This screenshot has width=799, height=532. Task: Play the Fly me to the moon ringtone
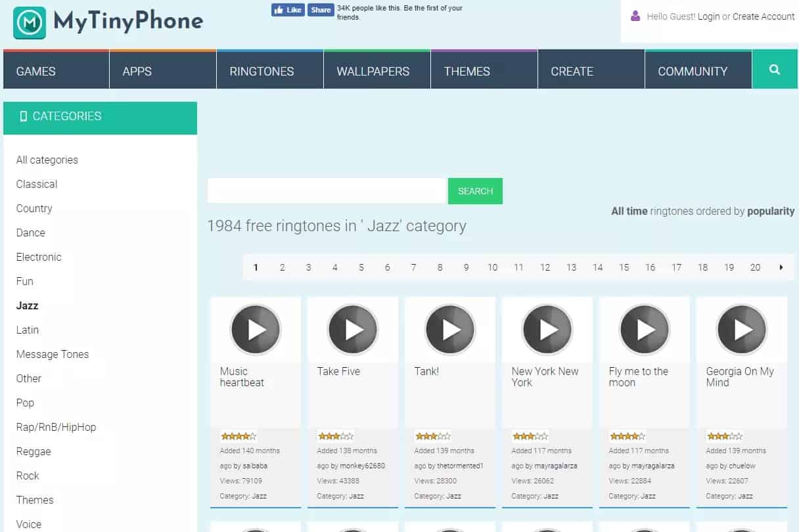pyautogui.click(x=645, y=330)
